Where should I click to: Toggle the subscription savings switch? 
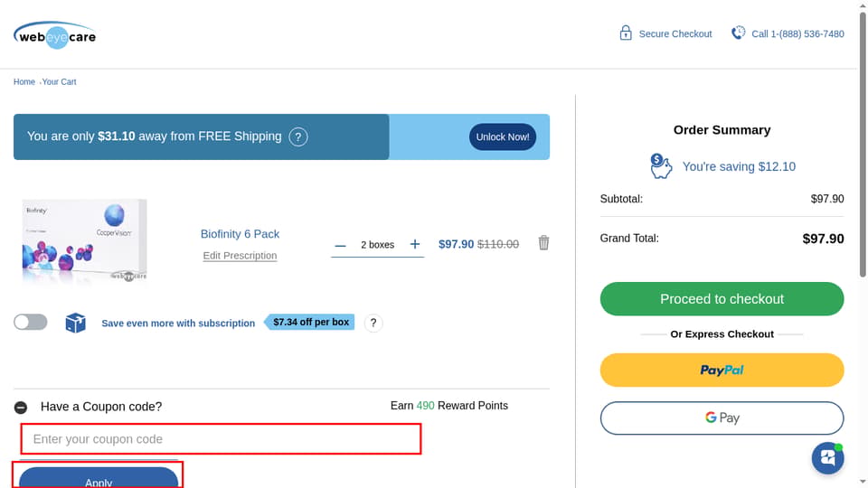pos(31,322)
